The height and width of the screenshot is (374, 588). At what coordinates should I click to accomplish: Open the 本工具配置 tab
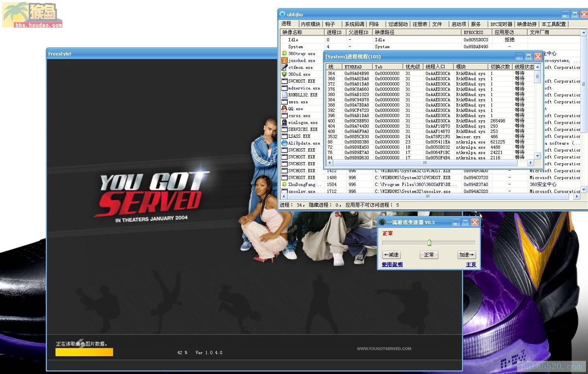[554, 24]
